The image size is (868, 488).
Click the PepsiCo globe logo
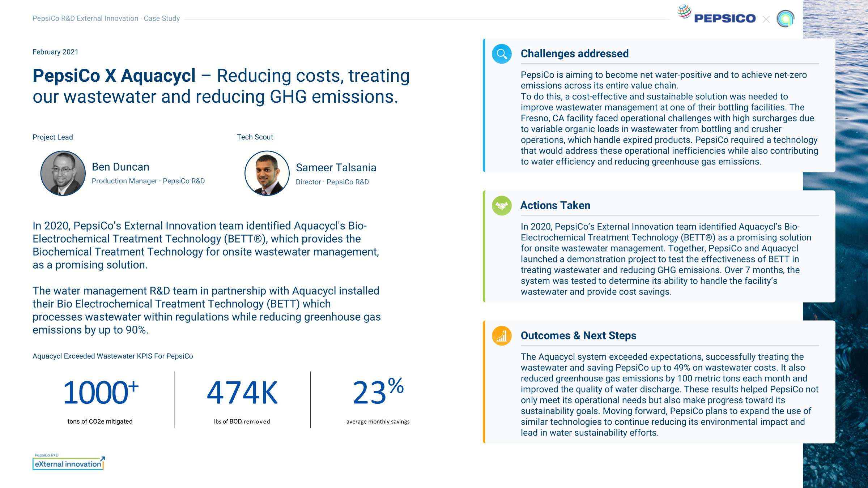tap(684, 12)
